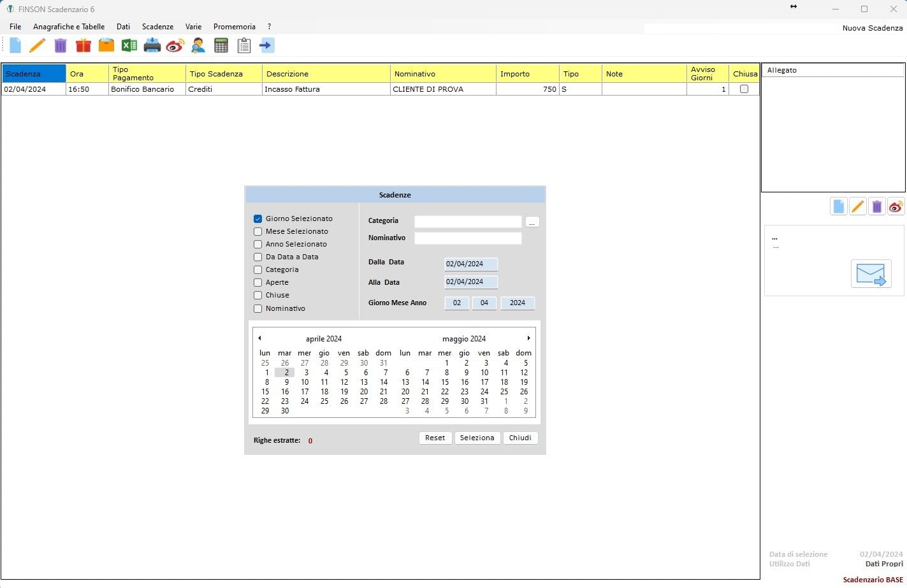The image size is (907, 588).
Task: Click the orange archive box toolbar icon
Action: click(x=106, y=45)
